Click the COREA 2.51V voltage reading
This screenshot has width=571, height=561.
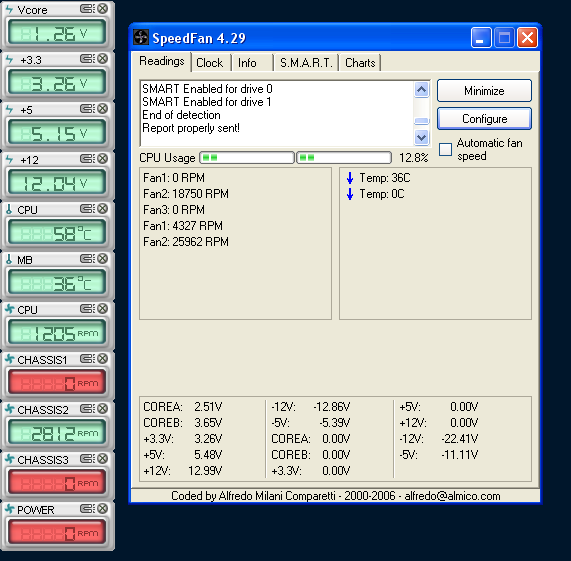click(x=182, y=407)
